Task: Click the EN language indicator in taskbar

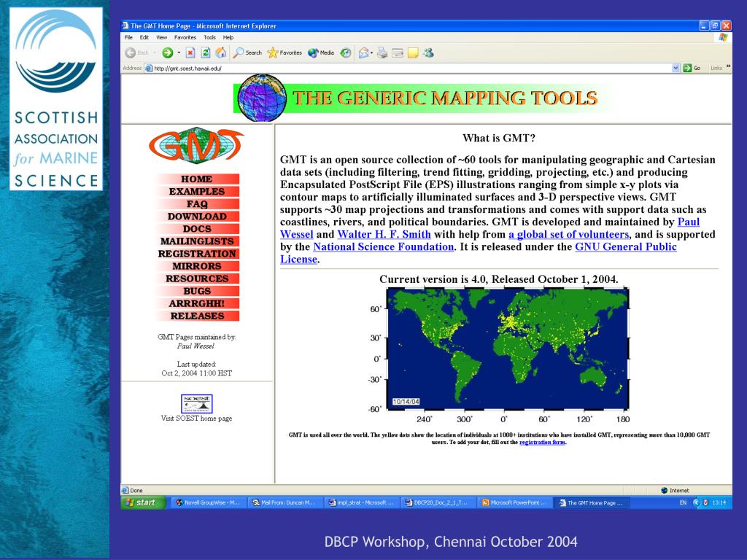Action: click(683, 502)
